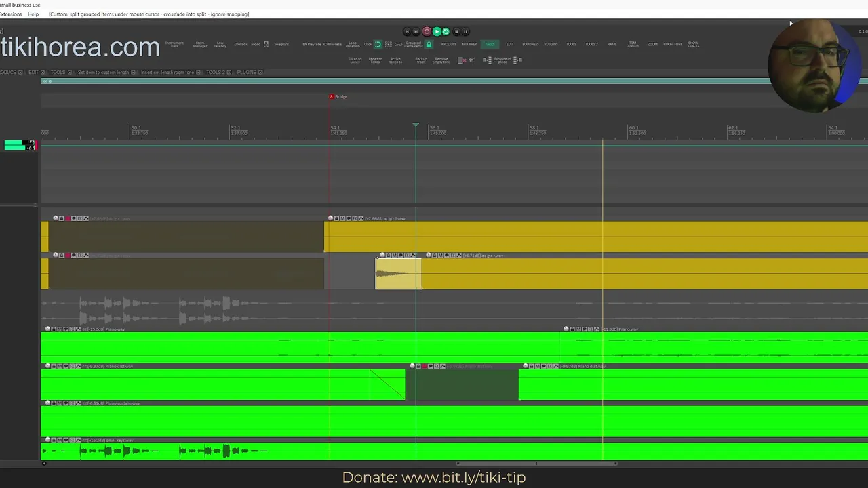Image resolution: width=868 pixels, height=488 pixels.
Task: Open the Help menu
Action: point(33,14)
